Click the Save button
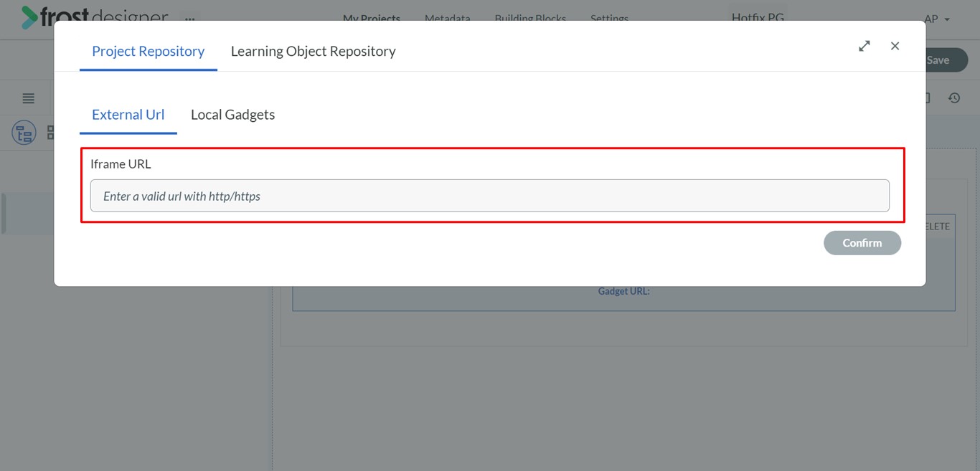The height and width of the screenshot is (471, 980). [x=938, y=60]
